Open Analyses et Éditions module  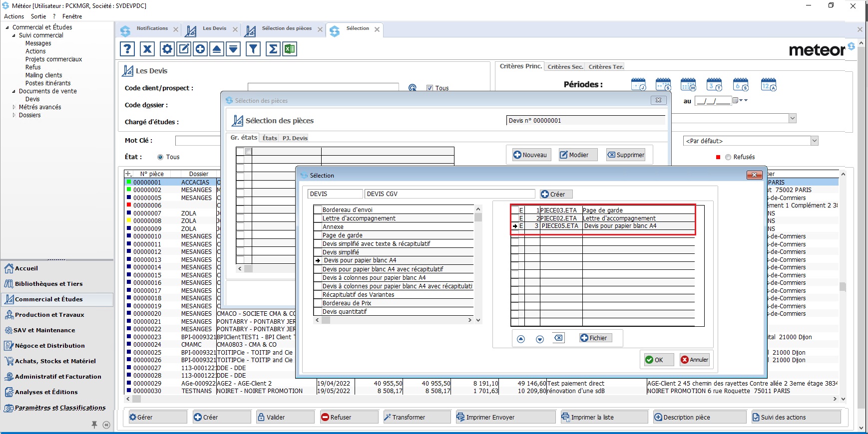click(46, 392)
